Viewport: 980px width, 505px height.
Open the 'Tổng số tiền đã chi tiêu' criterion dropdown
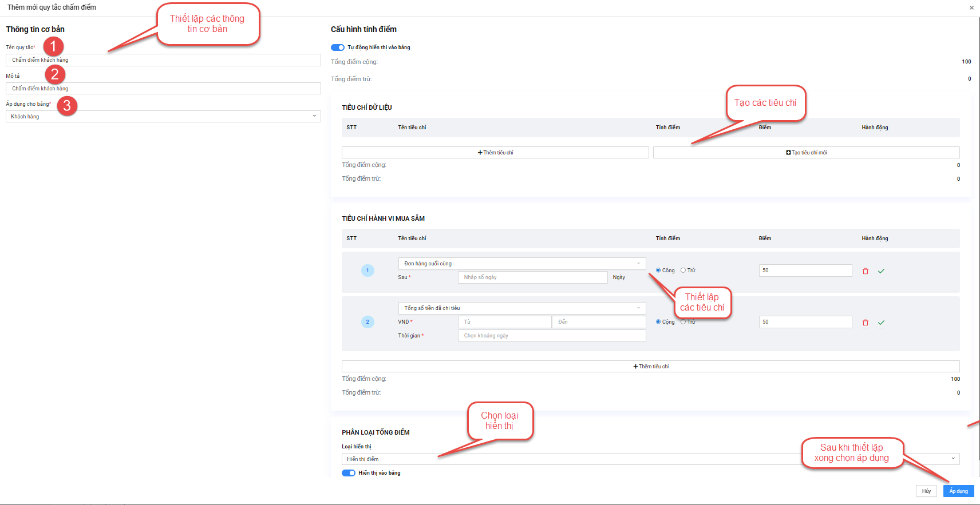(522, 308)
